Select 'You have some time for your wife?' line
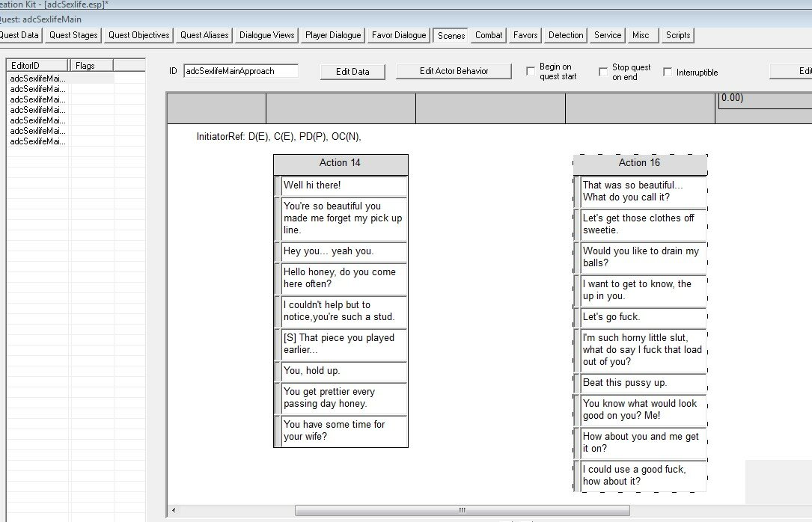The width and height of the screenshot is (812, 522). click(x=344, y=431)
